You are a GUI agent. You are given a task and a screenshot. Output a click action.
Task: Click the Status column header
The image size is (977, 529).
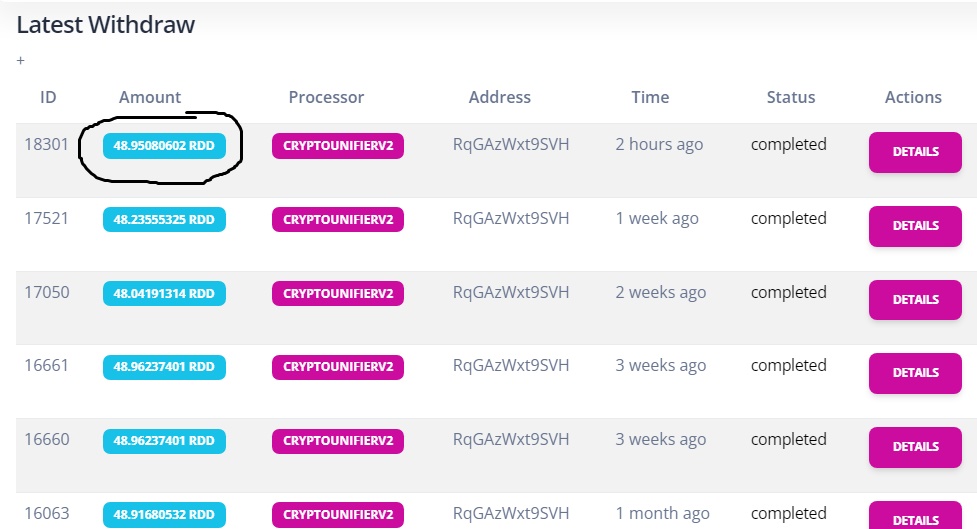[x=791, y=97]
